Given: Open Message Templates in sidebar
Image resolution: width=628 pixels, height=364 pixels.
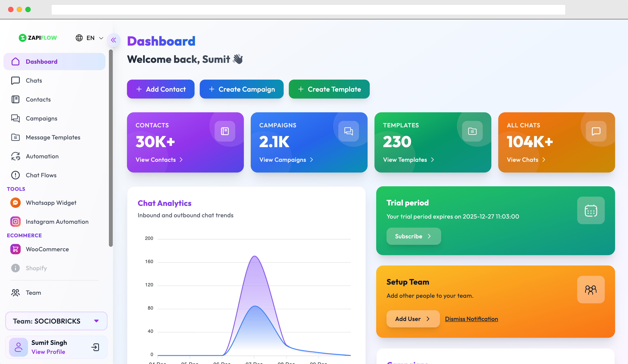Looking at the screenshot, I should (53, 137).
